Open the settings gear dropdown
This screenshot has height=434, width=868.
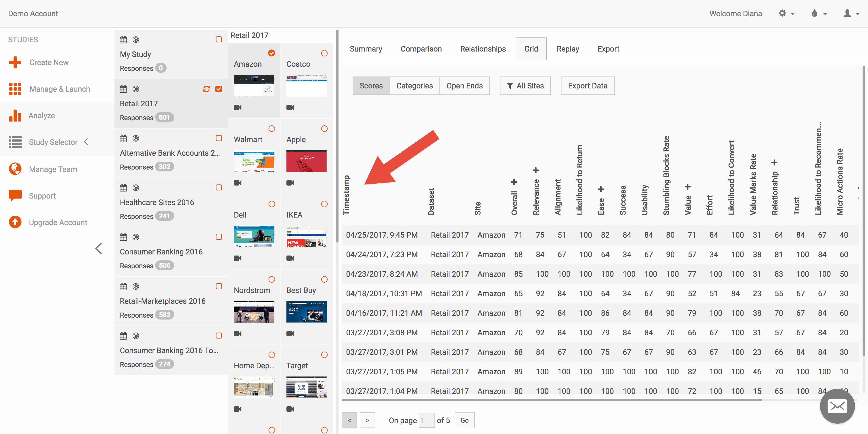pos(786,14)
